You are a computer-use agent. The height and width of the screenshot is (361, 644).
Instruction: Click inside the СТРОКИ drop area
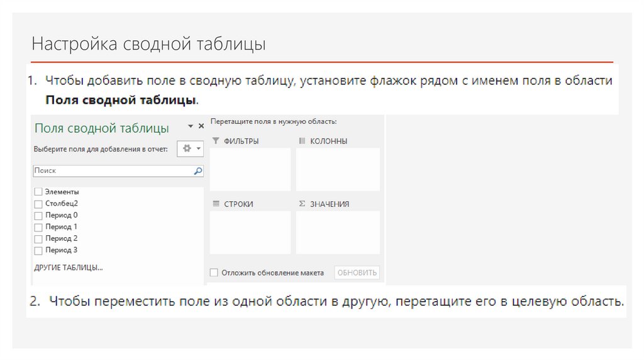tap(250, 233)
